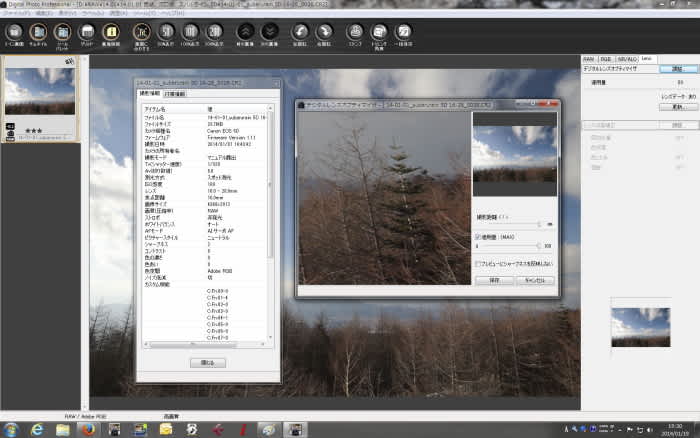Switch to the RAW tab
Image resolution: width=700 pixels, height=438 pixels.
point(588,59)
